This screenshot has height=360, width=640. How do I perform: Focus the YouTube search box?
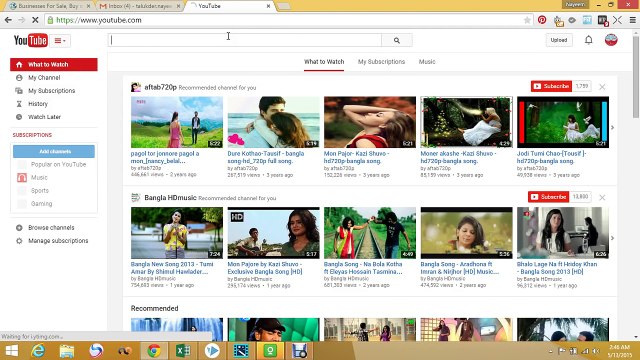coord(245,40)
